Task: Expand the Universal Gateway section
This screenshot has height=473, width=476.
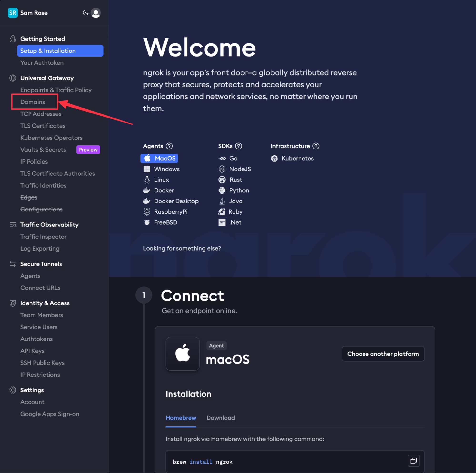Action: pos(47,78)
